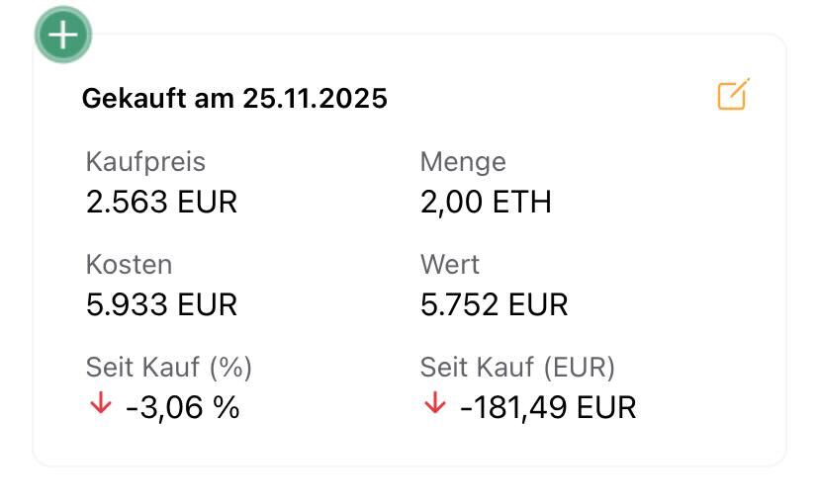Tap the Menge label
Image resolution: width=819 pixels, height=504 pixels.
(463, 162)
